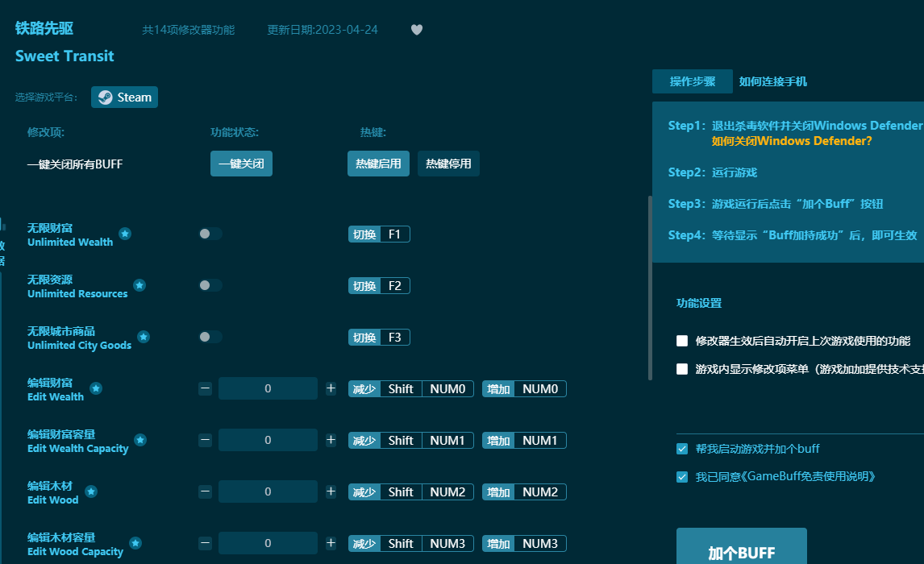Screen dimensions: 924x564
Task: Open the 如何关闭Windows Defender link
Action: (792, 141)
